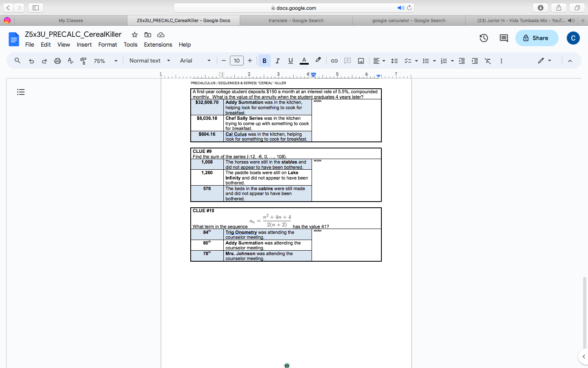This screenshot has height=368, width=588.
Task: Open the Help menu
Action: 185,45
